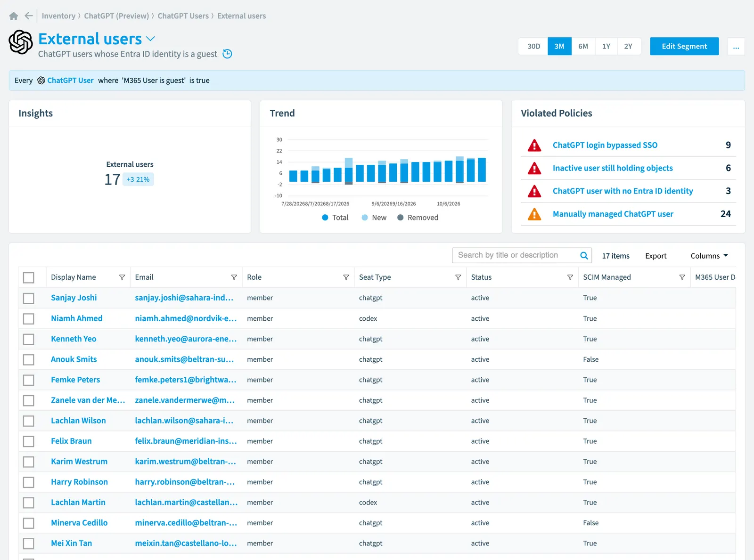
Task: Open filter for Display Name column
Action: (x=122, y=277)
